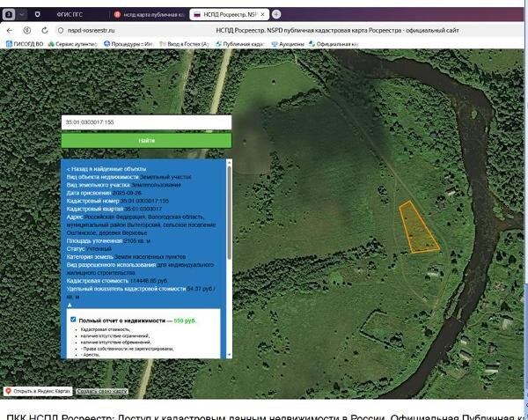Close the НСПД Росреестр tab
This screenshot has width=528, height=420.
pyautogui.click(x=263, y=14)
